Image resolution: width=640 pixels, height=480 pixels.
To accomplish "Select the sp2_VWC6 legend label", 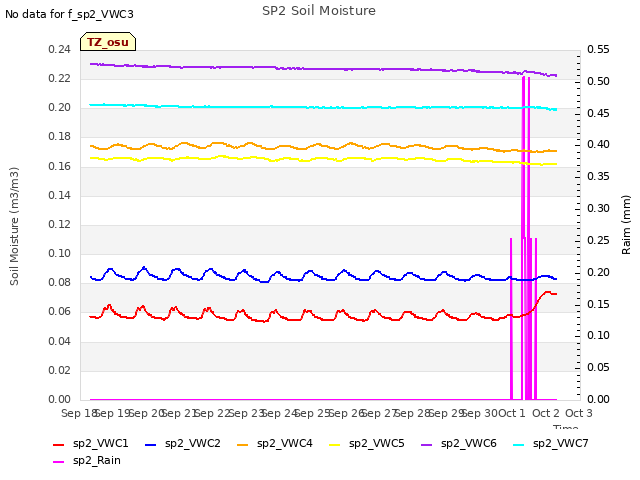I will click(469, 444).
